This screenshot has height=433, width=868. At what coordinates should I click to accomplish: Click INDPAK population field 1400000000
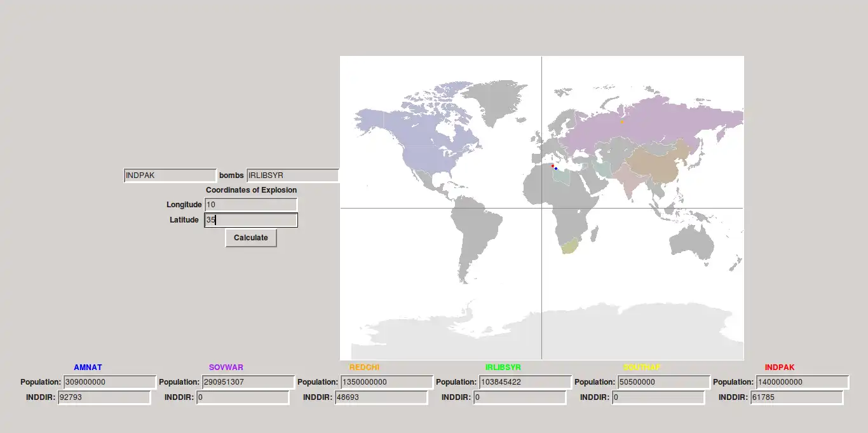tap(802, 382)
